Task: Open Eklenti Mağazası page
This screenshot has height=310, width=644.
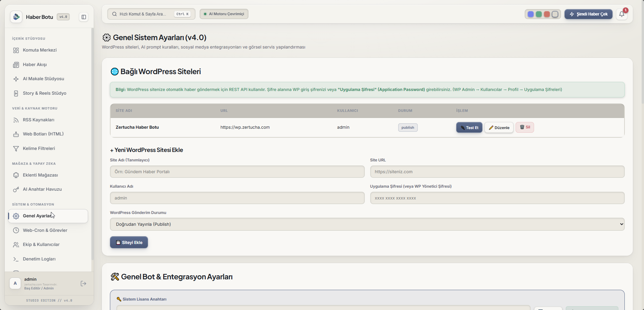Action: click(x=48, y=175)
